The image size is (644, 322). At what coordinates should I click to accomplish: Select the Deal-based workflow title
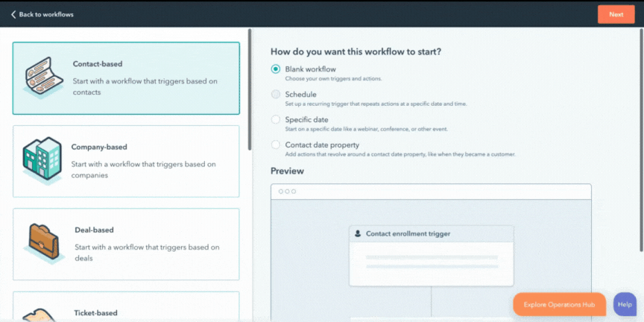tap(94, 230)
